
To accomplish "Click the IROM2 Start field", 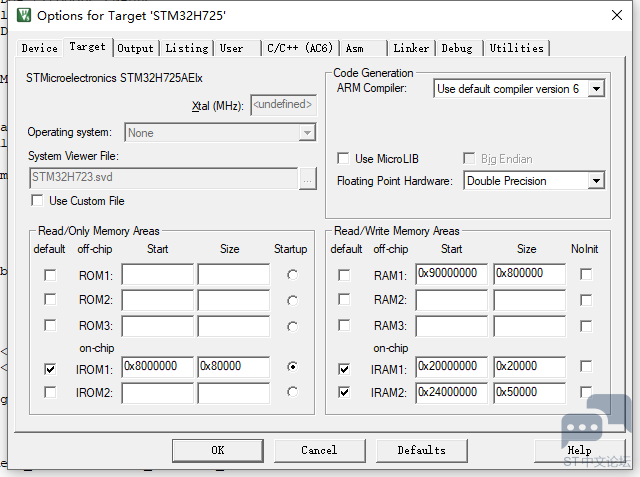I will 157,393.
